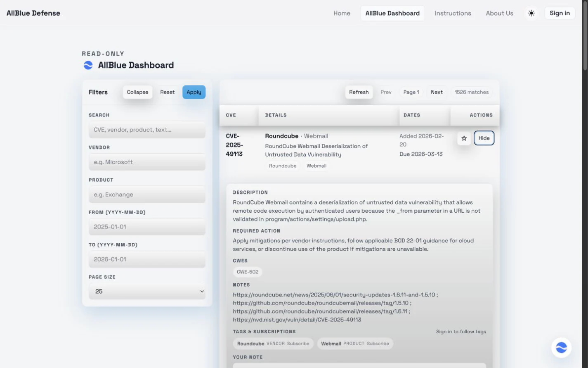Open the Page Size dropdown

[147, 291]
